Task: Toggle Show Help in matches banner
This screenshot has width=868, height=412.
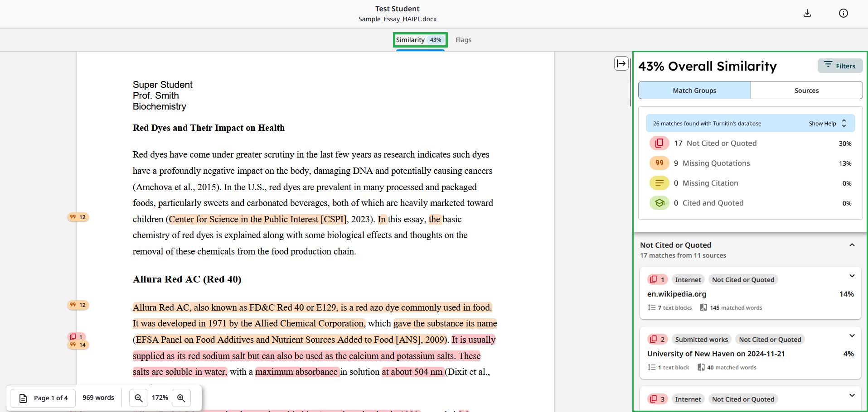Action: click(828, 124)
